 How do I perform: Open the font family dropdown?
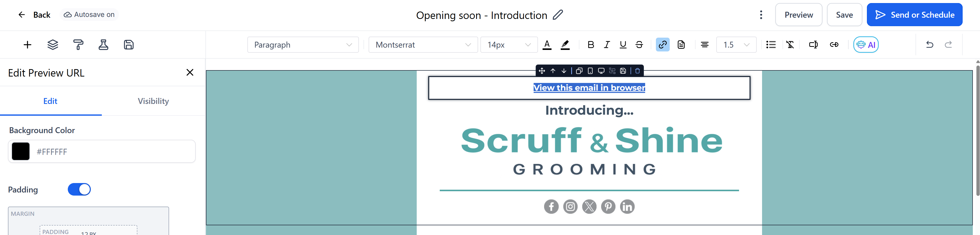click(x=423, y=45)
